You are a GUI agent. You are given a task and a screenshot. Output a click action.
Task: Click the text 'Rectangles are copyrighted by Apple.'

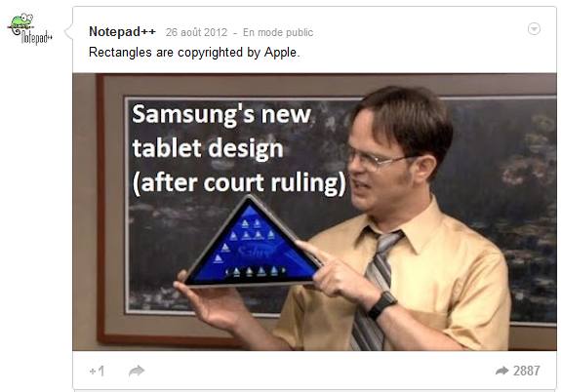point(194,53)
